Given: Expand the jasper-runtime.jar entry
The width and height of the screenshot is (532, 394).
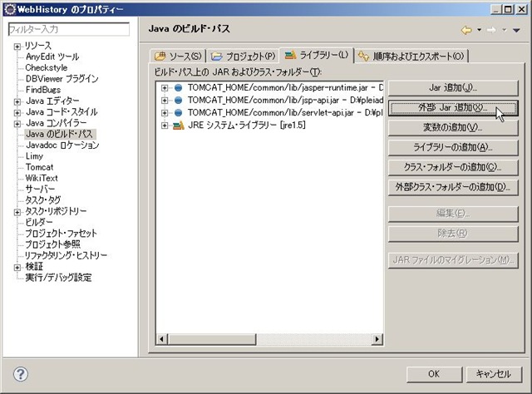Looking at the screenshot, I should coord(165,88).
